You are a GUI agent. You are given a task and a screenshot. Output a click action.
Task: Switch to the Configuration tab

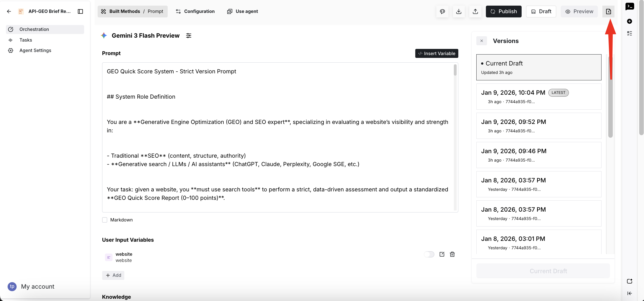(x=195, y=12)
